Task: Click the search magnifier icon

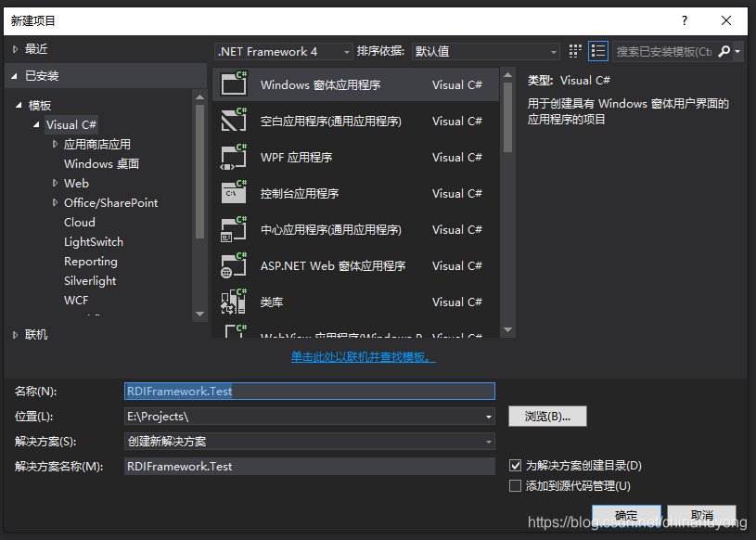Action: (x=724, y=51)
